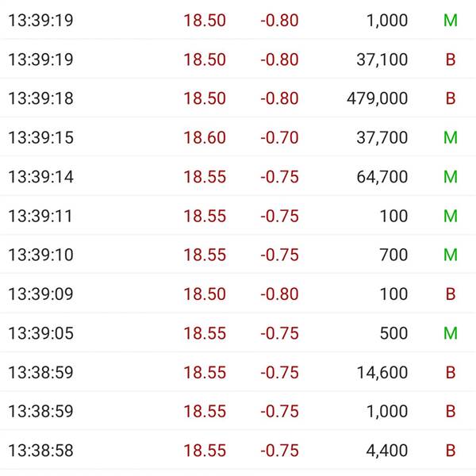Click the 37,100 volume value
This screenshot has height=476, width=476.
(x=382, y=59)
